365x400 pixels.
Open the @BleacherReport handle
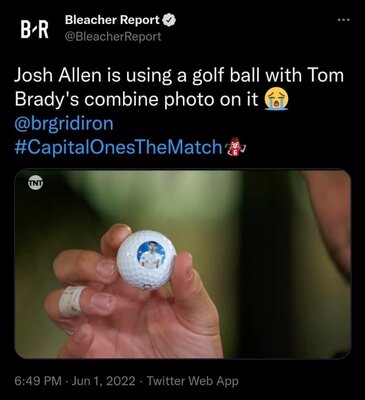tap(113, 36)
